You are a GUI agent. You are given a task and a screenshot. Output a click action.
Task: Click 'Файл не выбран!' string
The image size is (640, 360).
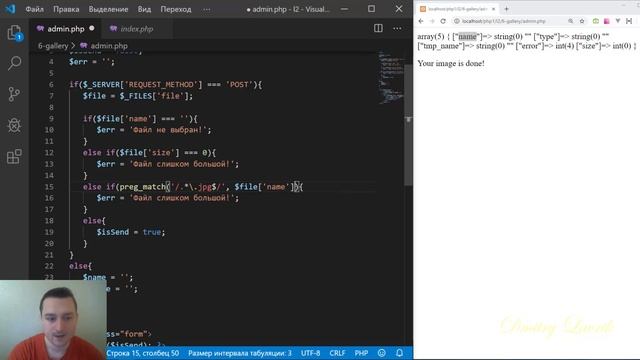tap(168, 130)
